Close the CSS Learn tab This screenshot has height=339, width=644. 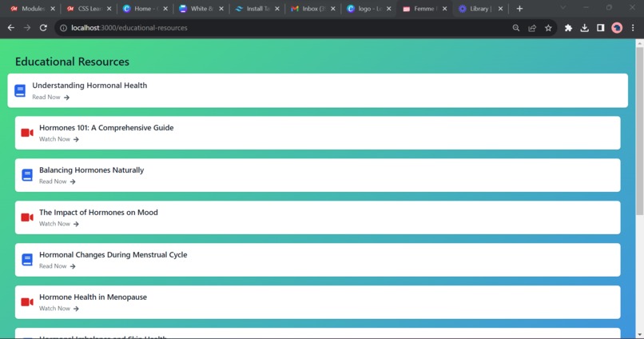pyautogui.click(x=109, y=9)
